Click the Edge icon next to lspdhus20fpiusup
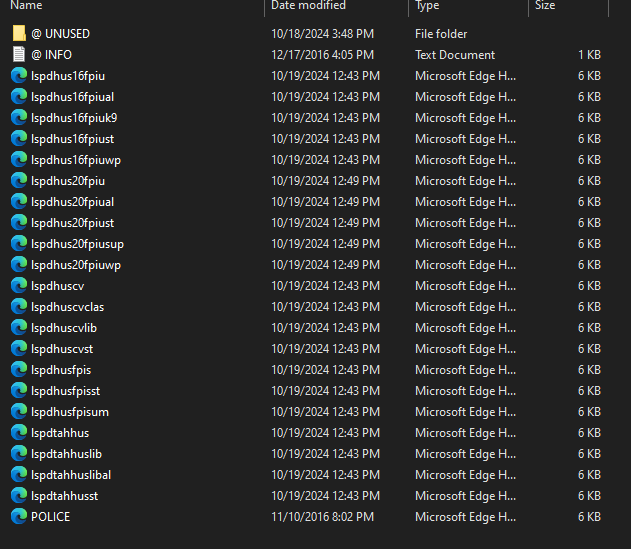Image resolution: width=631 pixels, height=549 pixels. tap(19, 244)
